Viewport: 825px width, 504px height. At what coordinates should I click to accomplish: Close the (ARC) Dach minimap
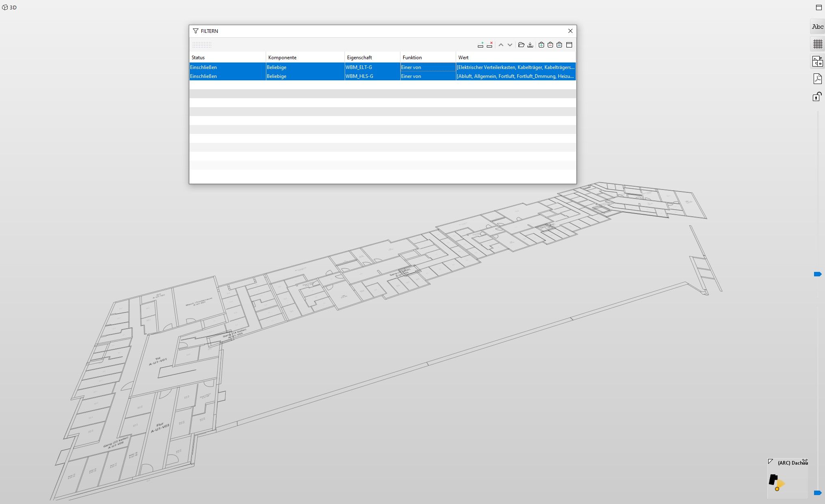[805, 461]
